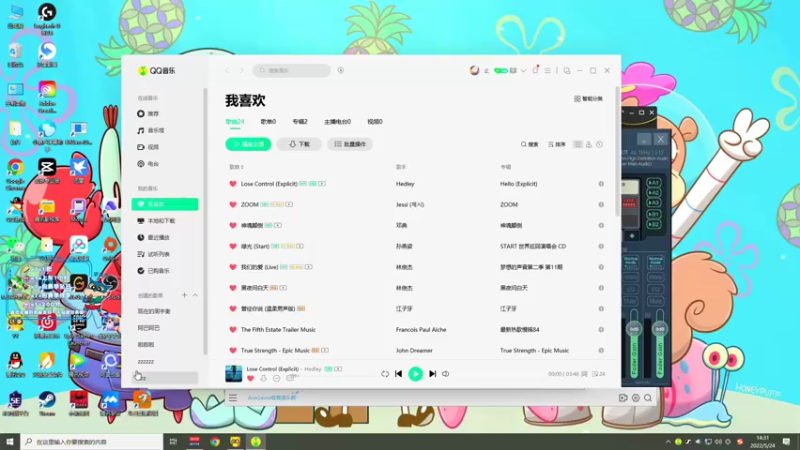Open the 排序 sort options
The image size is (800, 450).
pyautogui.click(x=557, y=144)
